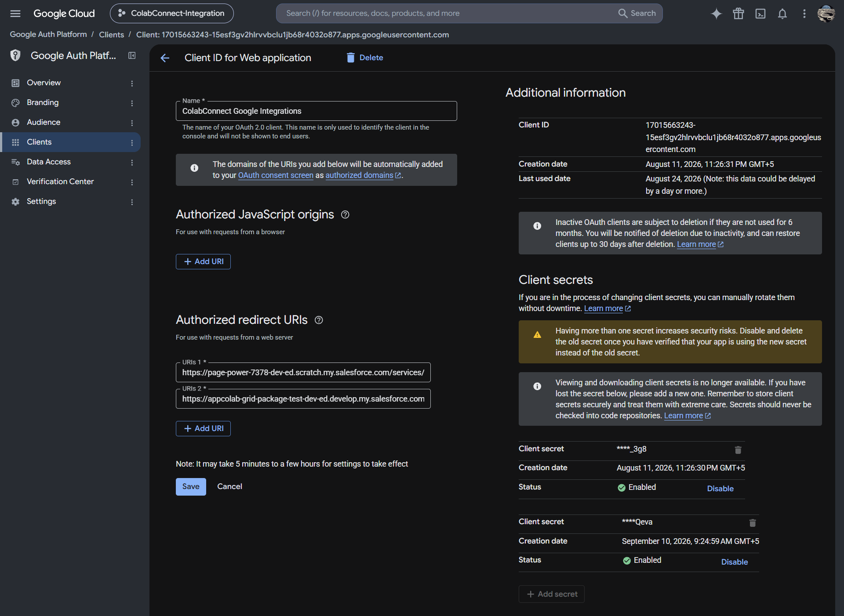This screenshot has height=616, width=844.
Task: Click the Google Auth Platform shield icon
Action: (15, 55)
